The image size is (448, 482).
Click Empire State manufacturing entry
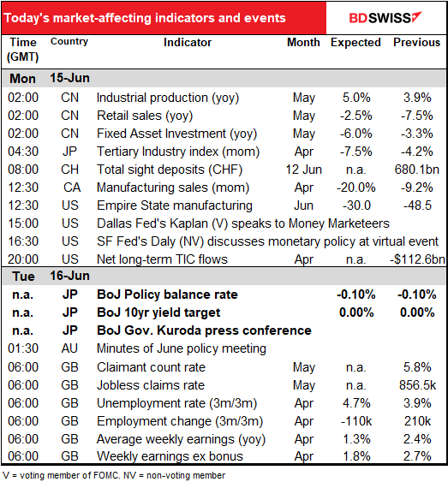click(x=175, y=205)
